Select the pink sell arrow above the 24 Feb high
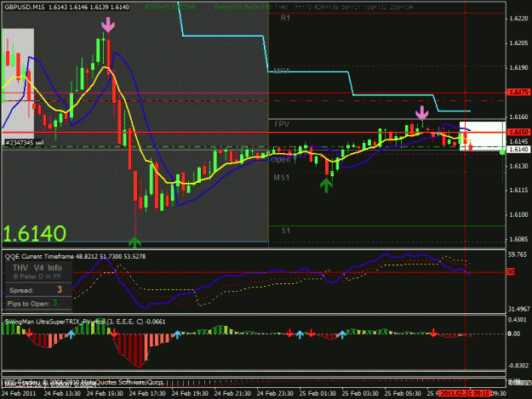The width and height of the screenshot is (532, 399). (x=108, y=25)
